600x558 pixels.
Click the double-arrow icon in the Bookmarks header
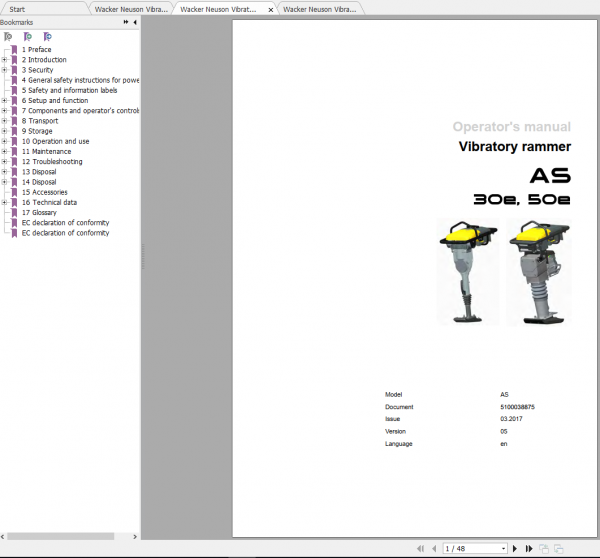pos(126,22)
